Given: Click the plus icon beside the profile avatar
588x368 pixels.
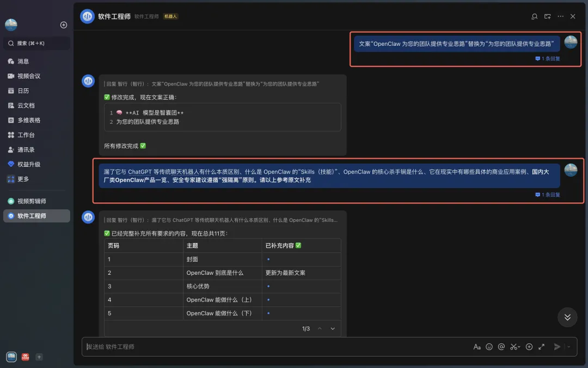Looking at the screenshot, I should click(x=64, y=25).
